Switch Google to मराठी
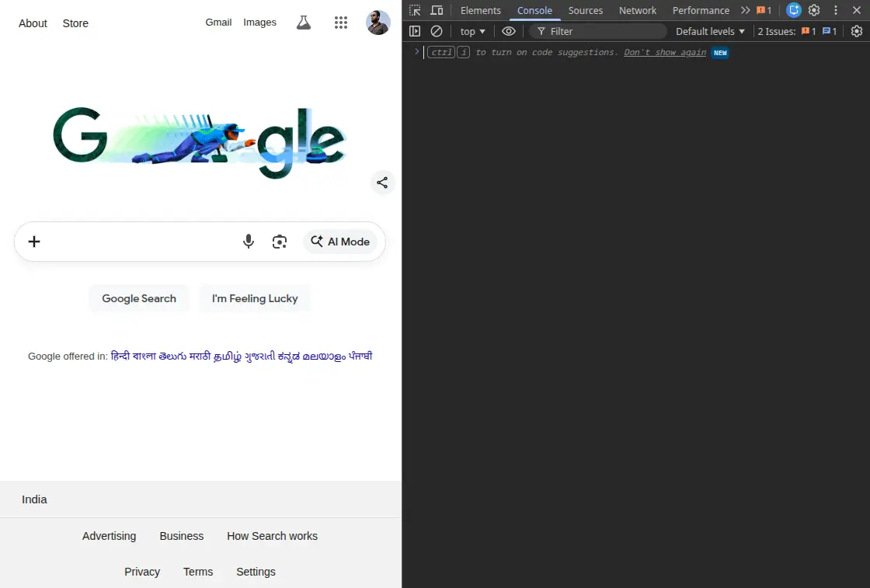Screen dimensions: 870x588 pyautogui.click(x=200, y=356)
